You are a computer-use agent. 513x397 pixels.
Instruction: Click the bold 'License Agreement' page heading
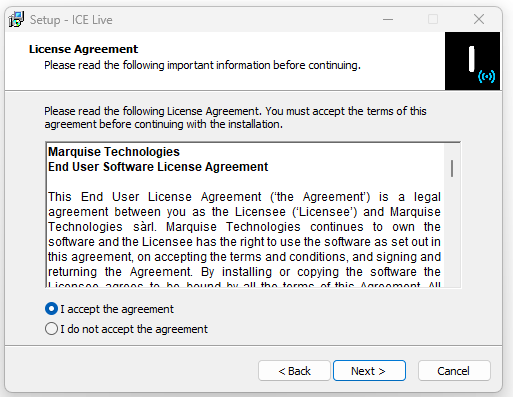[x=83, y=49]
